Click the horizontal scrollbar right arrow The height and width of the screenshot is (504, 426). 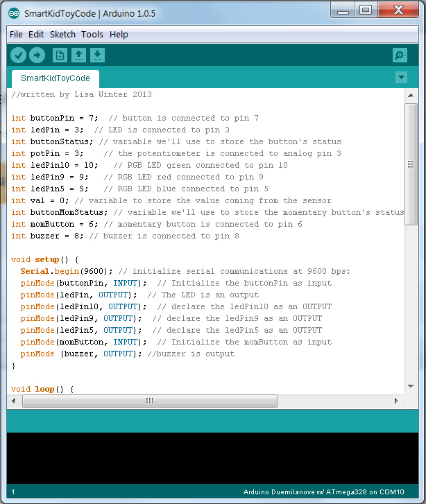396,401
